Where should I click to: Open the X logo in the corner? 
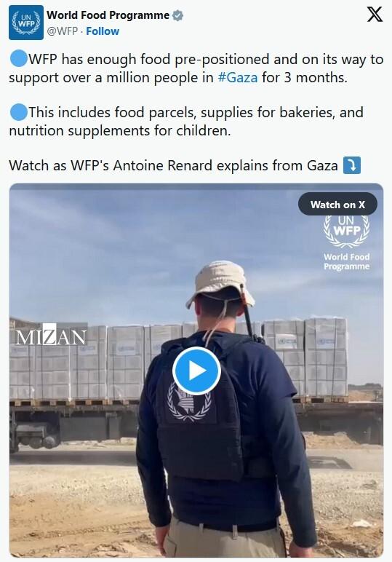(x=375, y=15)
